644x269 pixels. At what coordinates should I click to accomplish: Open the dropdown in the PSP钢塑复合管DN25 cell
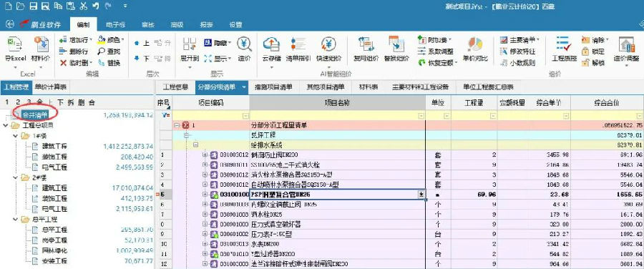point(421,195)
